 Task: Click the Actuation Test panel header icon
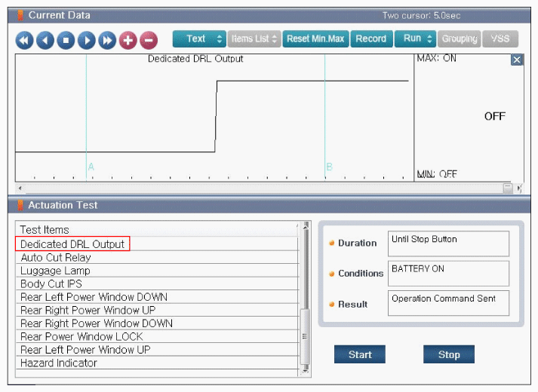click(20, 205)
